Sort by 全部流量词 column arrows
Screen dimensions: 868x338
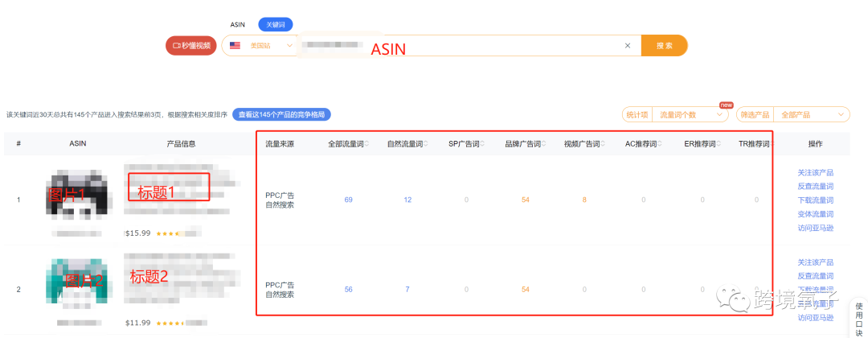[x=366, y=144]
